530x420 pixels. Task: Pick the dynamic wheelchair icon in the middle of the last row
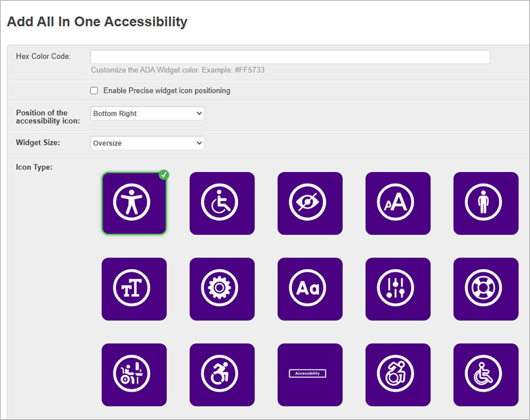[x=222, y=375]
